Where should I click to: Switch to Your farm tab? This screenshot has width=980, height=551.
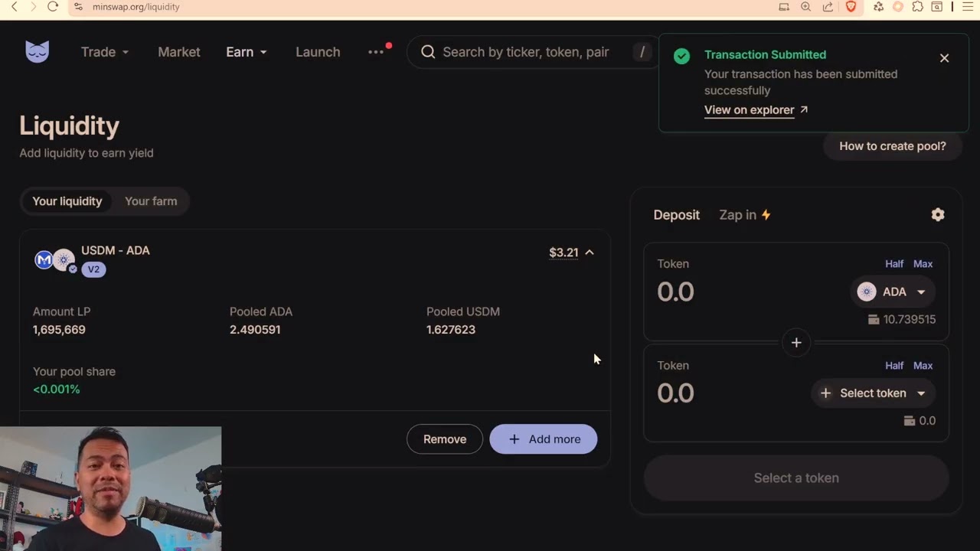pyautogui.click(x=151, y=201)
